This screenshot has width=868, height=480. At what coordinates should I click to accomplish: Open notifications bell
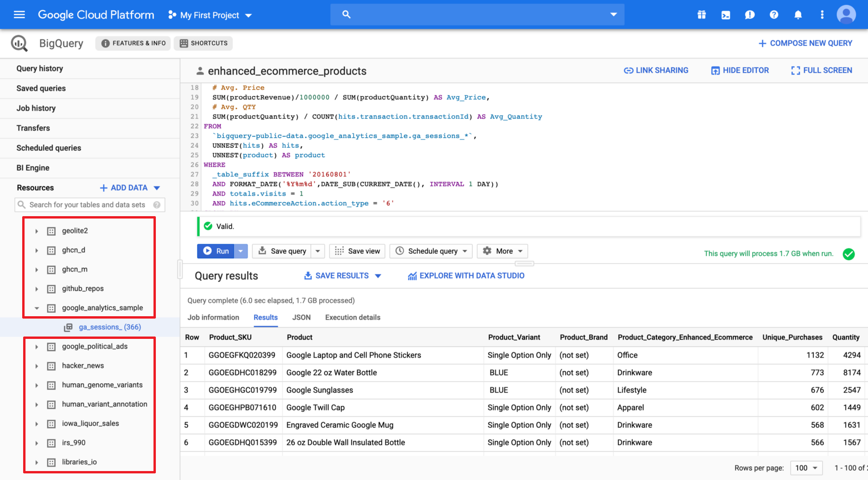[798, 15]
